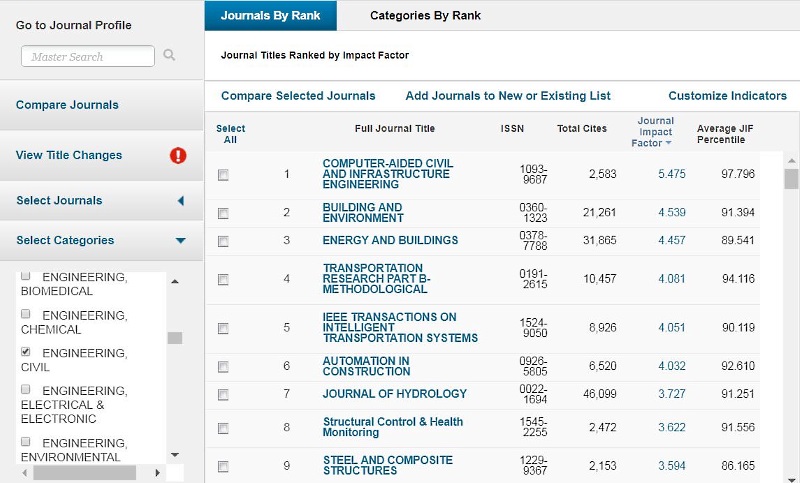Click total cites value 46,099
Screen dimensions: 800x483
(x=599, y=394)
